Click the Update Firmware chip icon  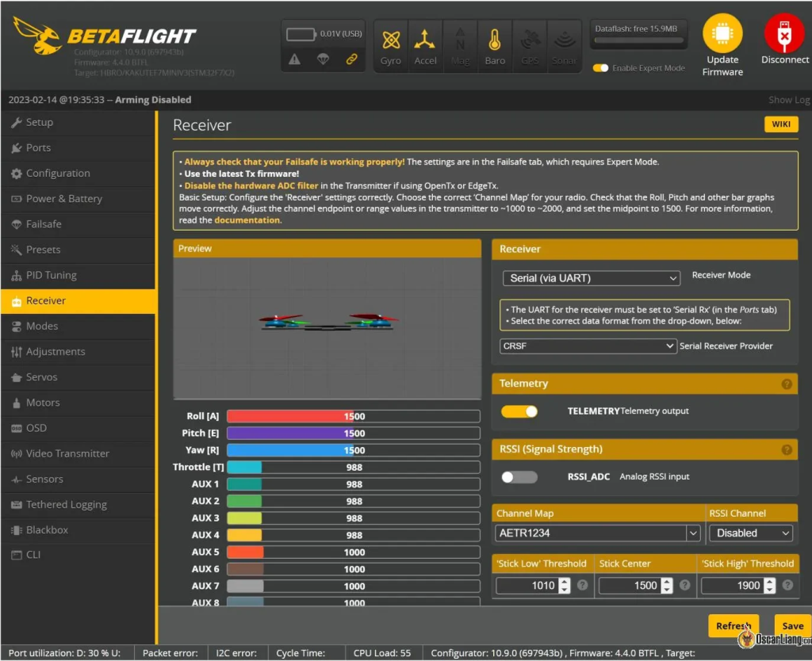tap(722, 33)
